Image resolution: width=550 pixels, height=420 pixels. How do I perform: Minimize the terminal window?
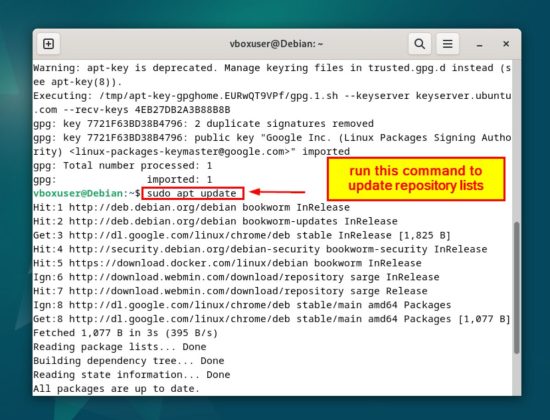point(479,44)
